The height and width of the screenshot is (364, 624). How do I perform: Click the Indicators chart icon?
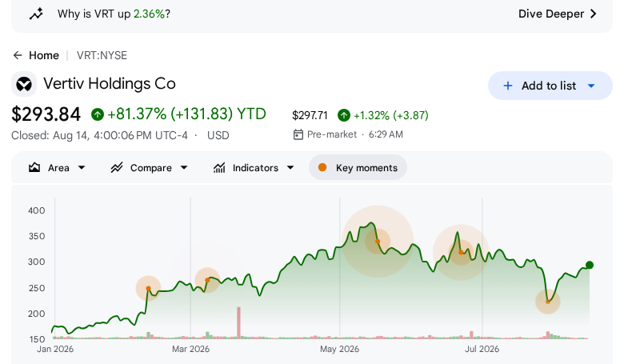click(x=219, y=167)
